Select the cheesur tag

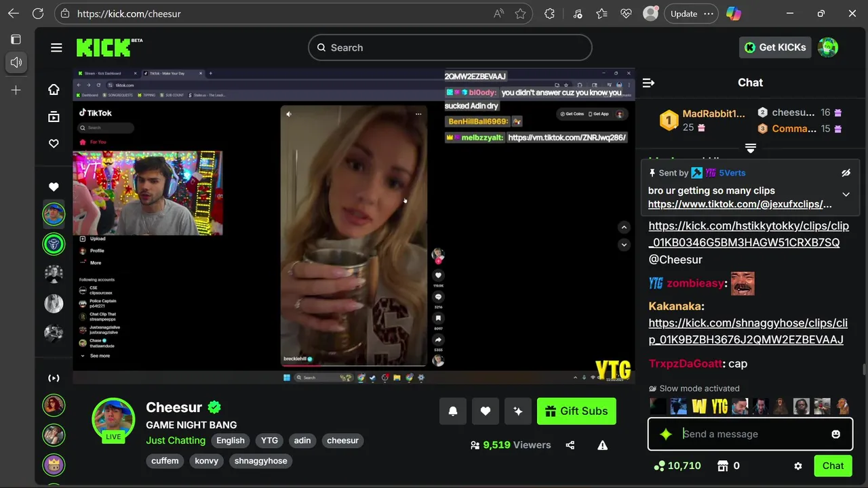(x=342, y=441)
